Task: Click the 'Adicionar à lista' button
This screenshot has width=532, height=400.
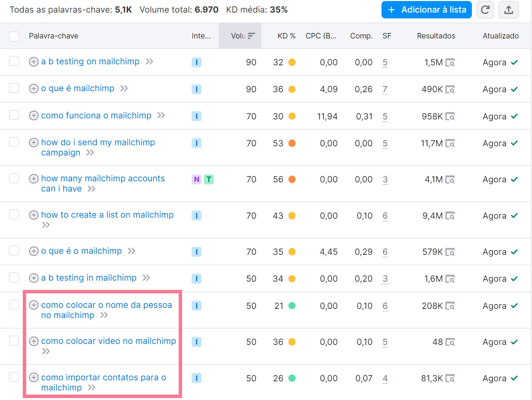Action: click(426, 10)
